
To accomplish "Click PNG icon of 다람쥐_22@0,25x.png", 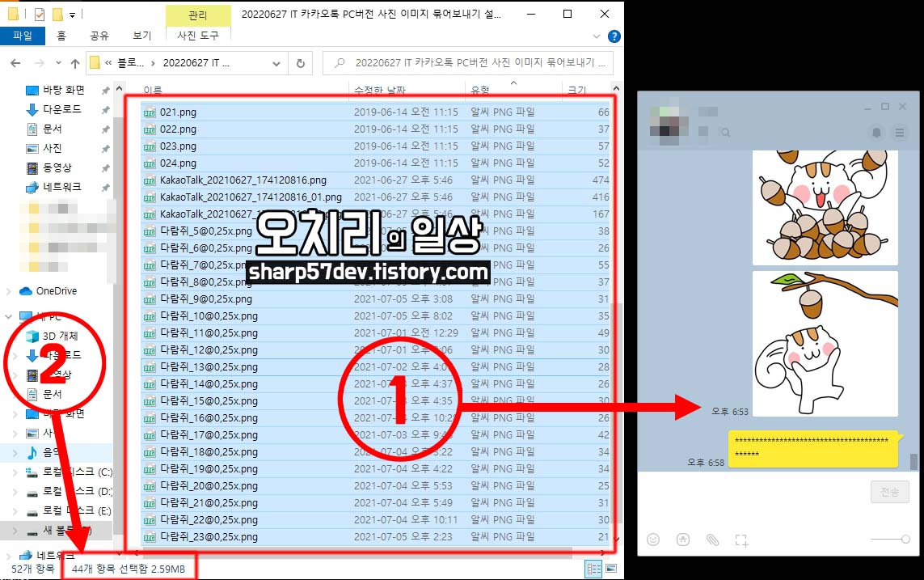I will [150, 520].
